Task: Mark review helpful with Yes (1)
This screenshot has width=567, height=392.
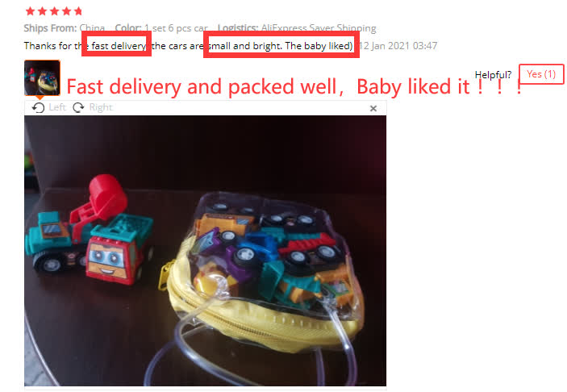Action: click(541, 74)
